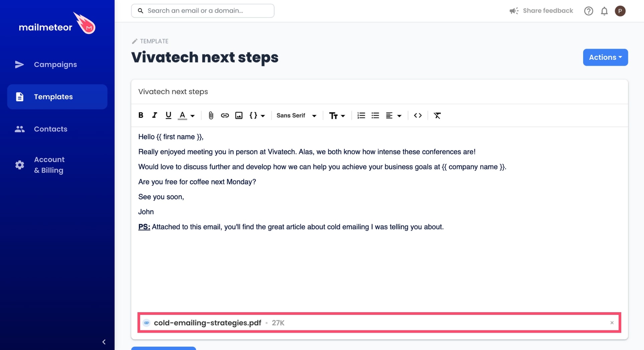Click the underlined PS: text
This screenshot has height=350, width=644.
144,227
